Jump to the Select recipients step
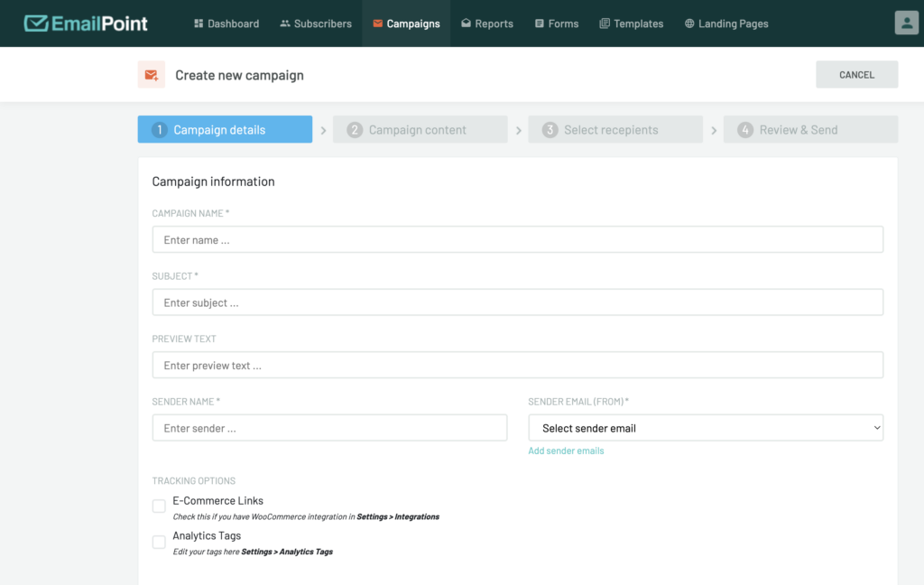Viewport: 924px width, 585px height. point(614,130)
